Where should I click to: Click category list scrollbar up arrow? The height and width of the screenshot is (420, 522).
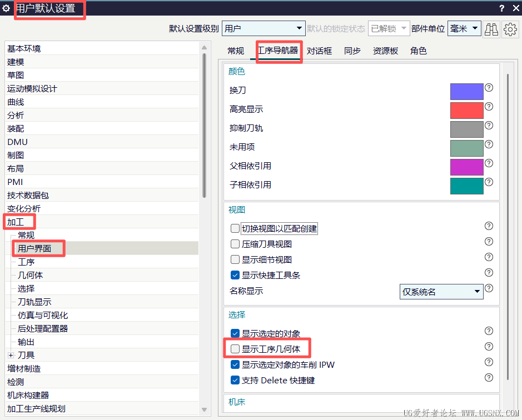(205, 48)
